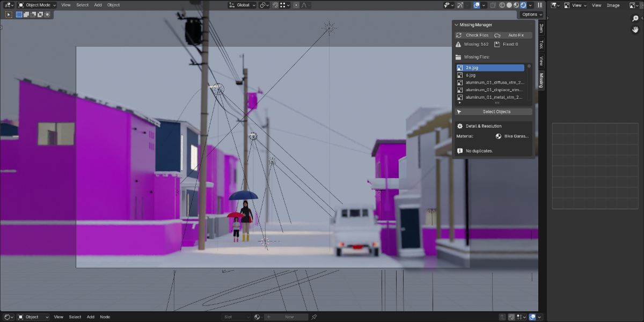This screenshot has height=322, width=644.
Task: Click the Select Objects button
Action: pos(494,112)
